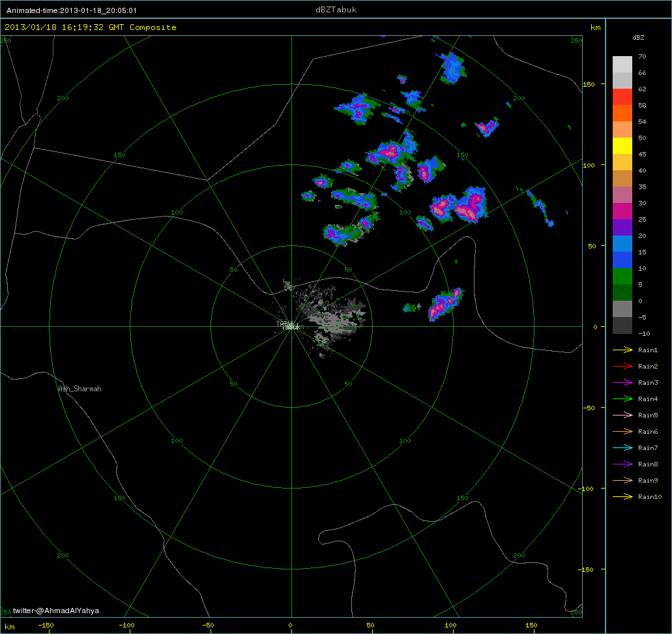Click the "Rain7" legend label

pos(648,448)
